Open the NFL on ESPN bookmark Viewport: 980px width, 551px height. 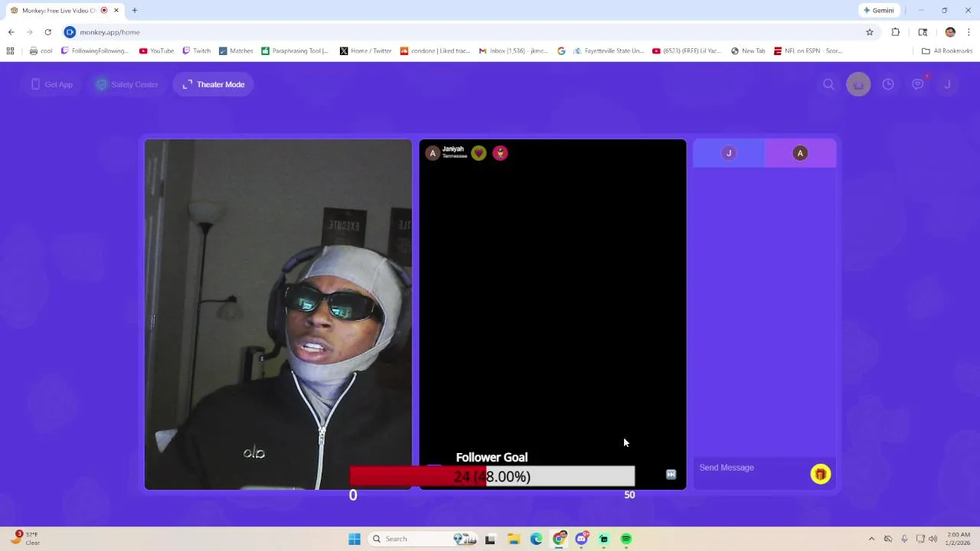808,51
